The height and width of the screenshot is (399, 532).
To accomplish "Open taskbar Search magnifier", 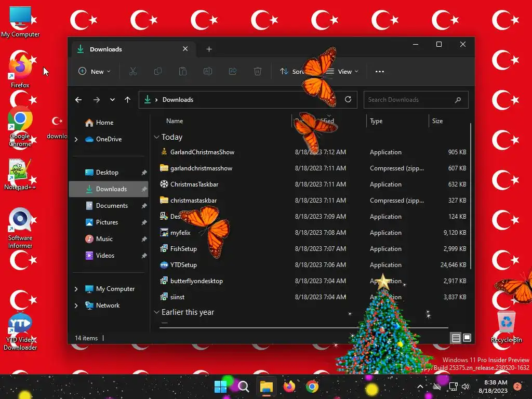I will (243, 387).
